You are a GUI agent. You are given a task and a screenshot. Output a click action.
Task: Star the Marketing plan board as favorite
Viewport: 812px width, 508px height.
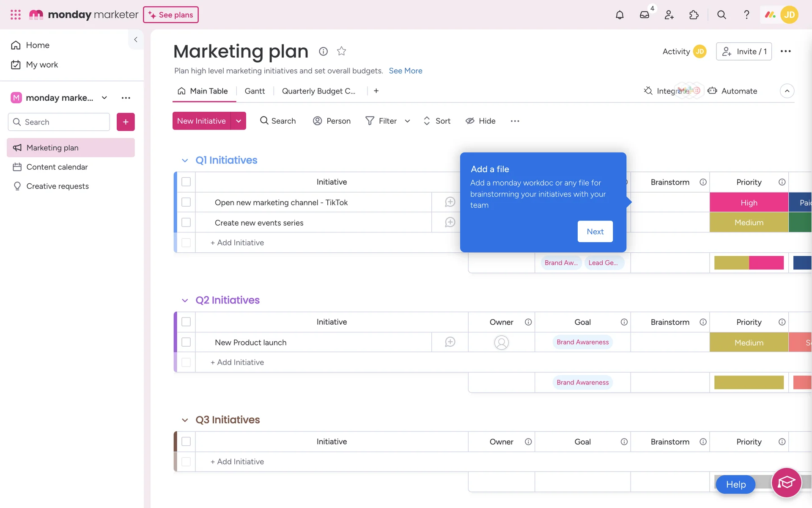coord(341,51)
